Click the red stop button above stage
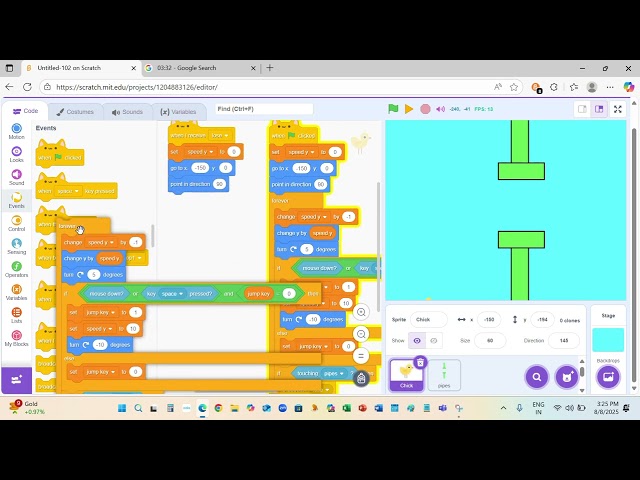This screenshot has height=480, width=640. 425,109
